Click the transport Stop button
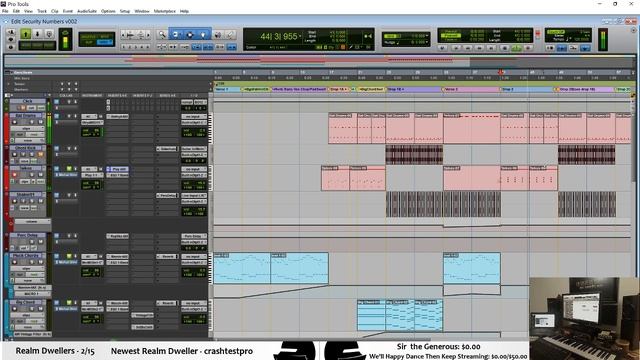640x360 pixels. point(504,48)
